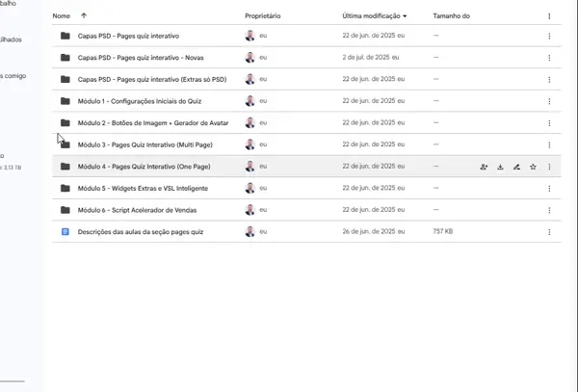
Task: Select Módulo 3 - Pages Quiz Interativo folder
Action: point(144,144)
